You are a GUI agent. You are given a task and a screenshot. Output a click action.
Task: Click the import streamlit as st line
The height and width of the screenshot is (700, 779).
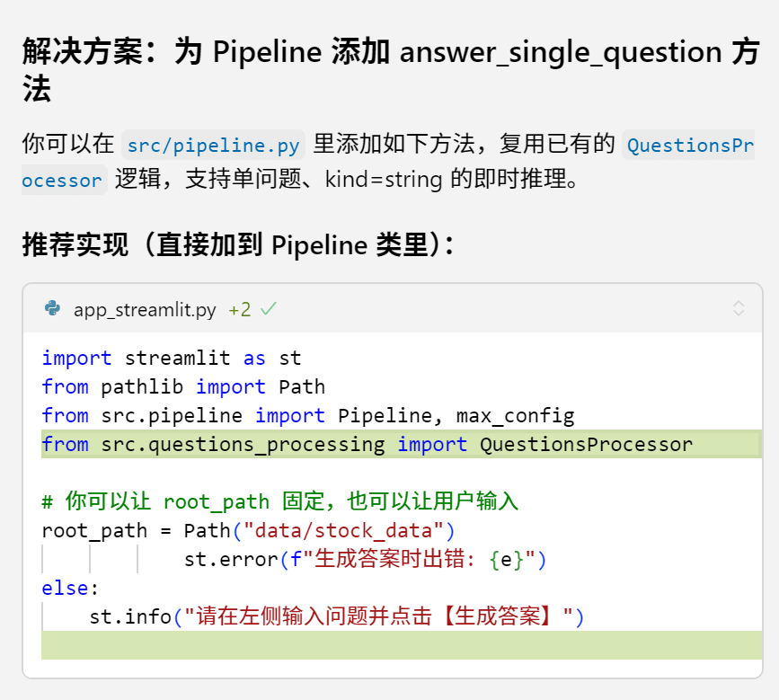pyautogui.click(x=172, y=358)
